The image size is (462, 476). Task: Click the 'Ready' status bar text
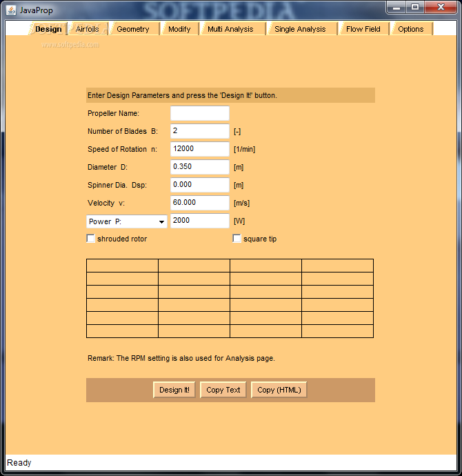(19, 463)
